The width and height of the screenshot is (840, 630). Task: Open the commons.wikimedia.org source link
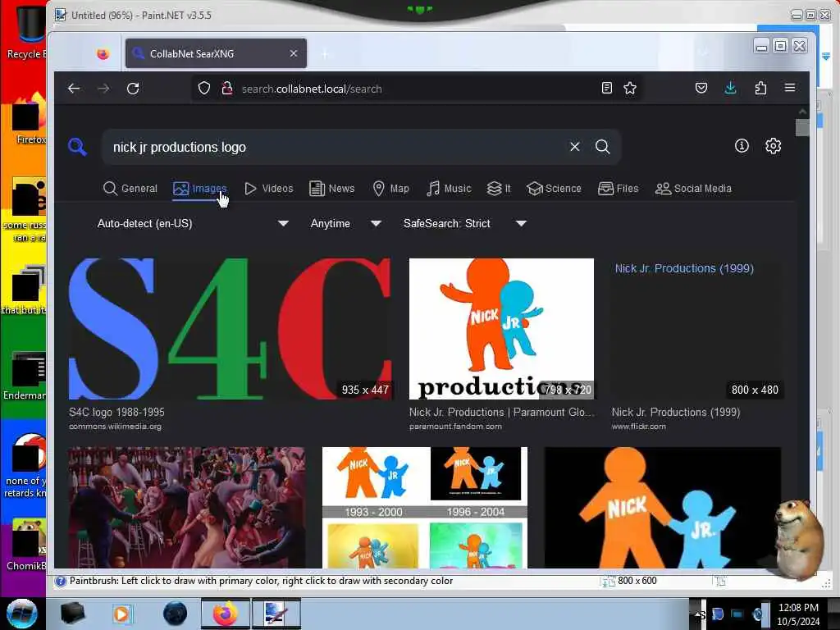click(x=115, y=427)
